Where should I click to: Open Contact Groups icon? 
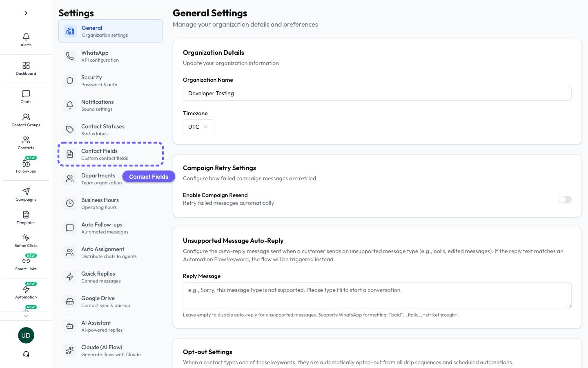tap(26, 117)
